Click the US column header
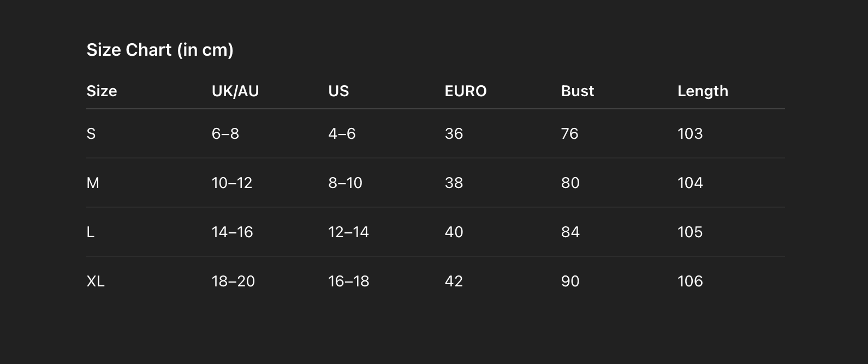Image resolution: width=868 pixels, height=364 pixels. (x=338, y=91)
